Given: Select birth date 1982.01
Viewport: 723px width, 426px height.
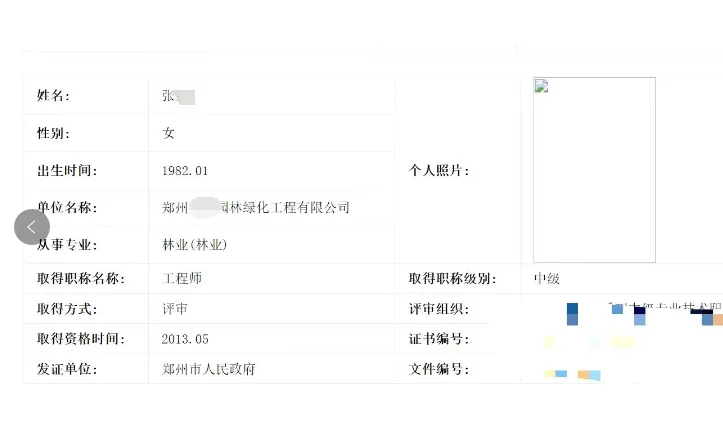Looking at the screenshot, I should (x=185, y=171).
